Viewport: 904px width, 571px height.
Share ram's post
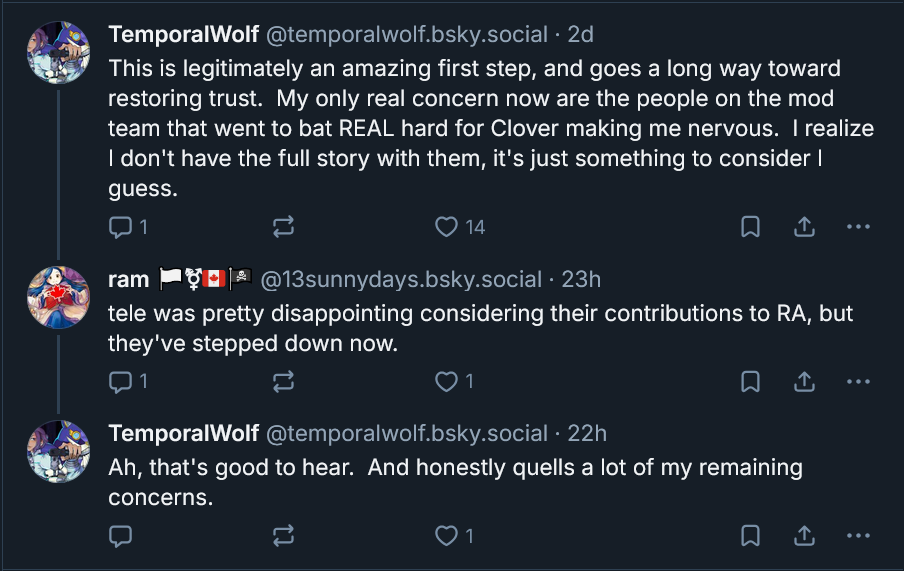804,381
